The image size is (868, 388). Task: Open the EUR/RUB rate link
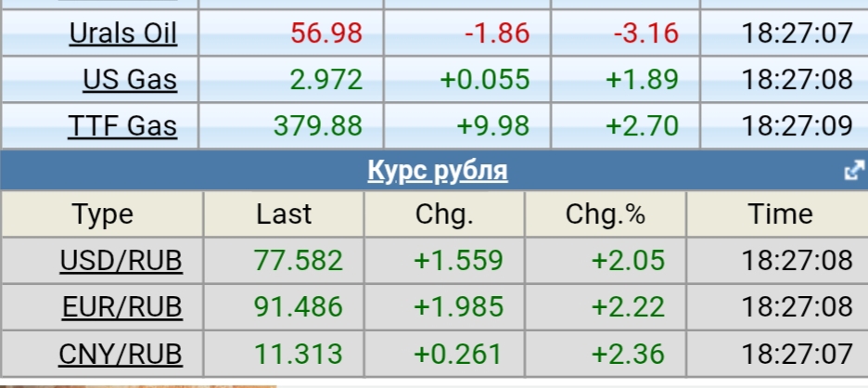tap(121, 307)
